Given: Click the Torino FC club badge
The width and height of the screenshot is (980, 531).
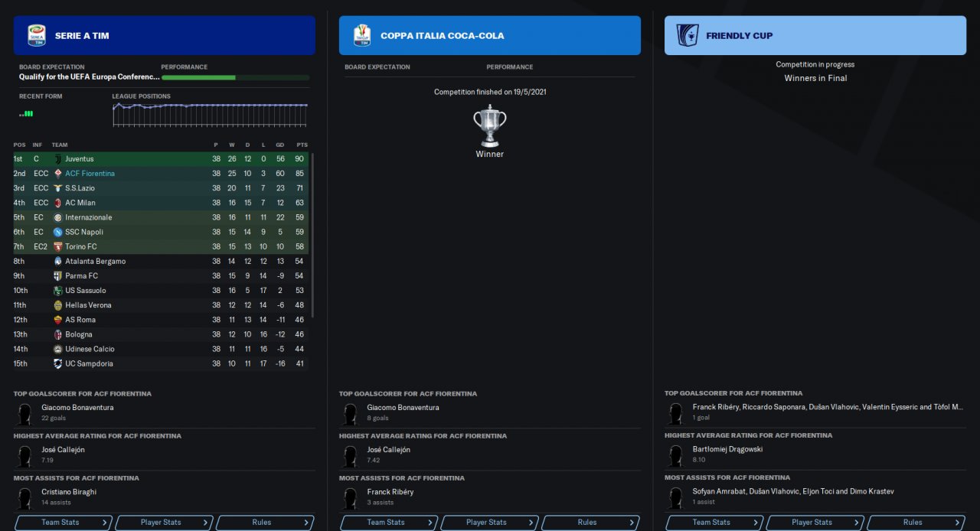Looking at the screenshot, I should pos(57,246).
